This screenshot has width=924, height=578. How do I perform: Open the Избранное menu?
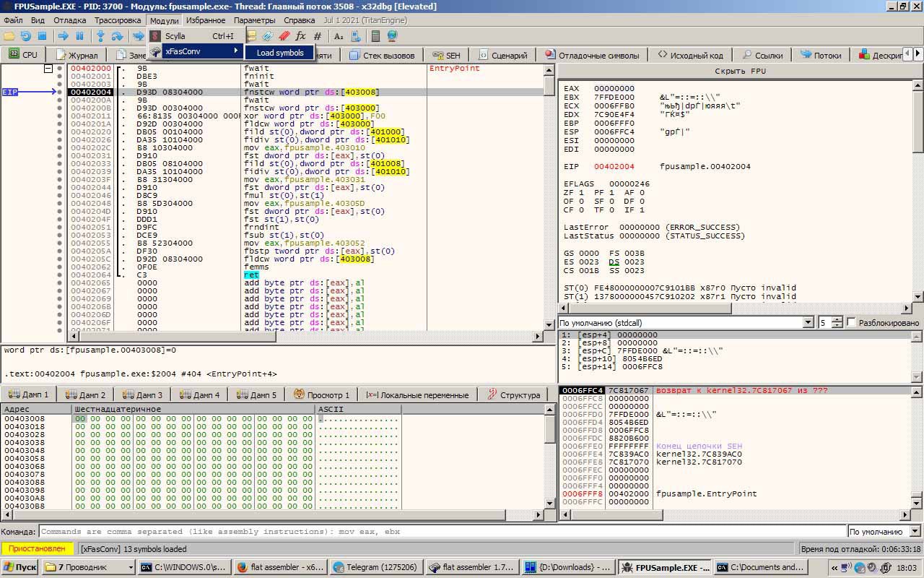point(205,20)
